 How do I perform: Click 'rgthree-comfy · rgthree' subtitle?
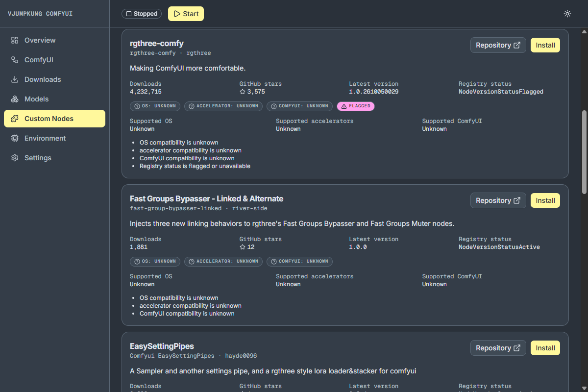(171, 53)
